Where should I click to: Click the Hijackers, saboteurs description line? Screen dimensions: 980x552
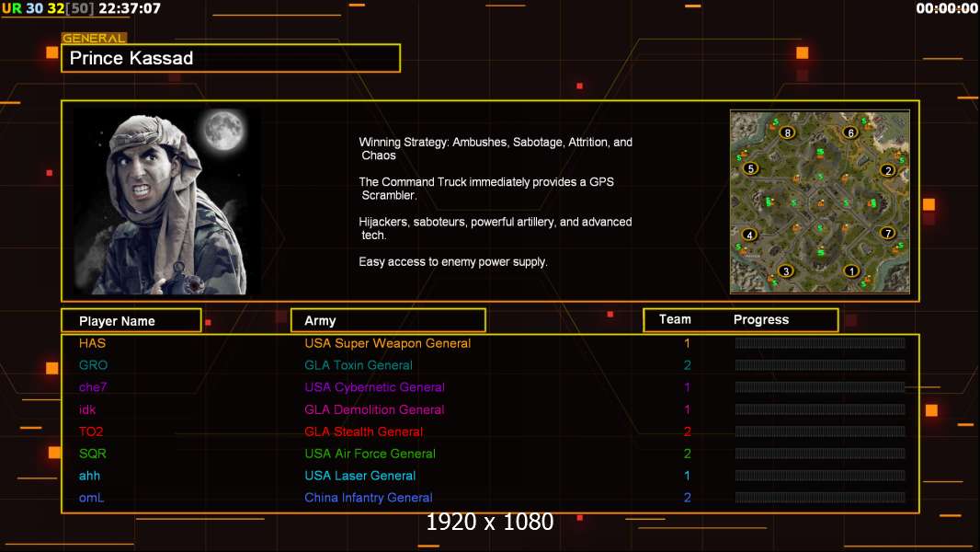point(495,228)
